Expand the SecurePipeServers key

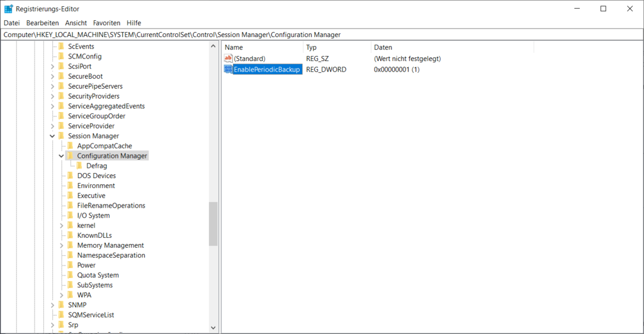(52, 86)
